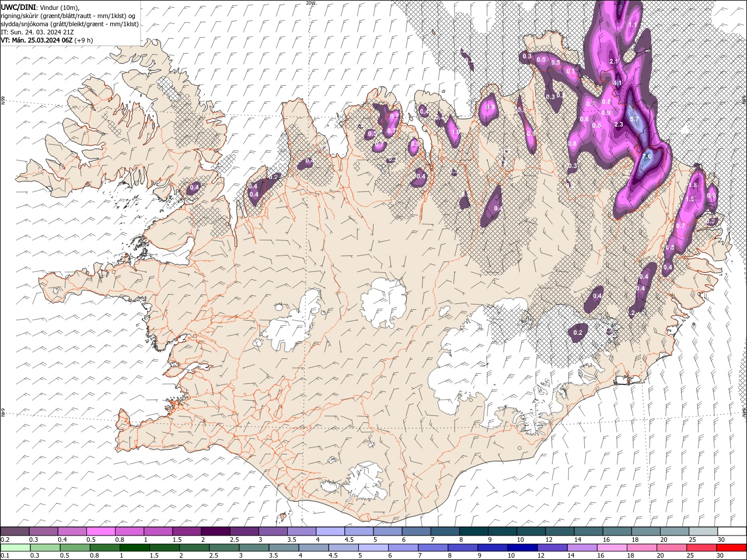Select the 10 dark blue swatch in lower legend
Image resolution: width=747 pixels, height=560 pixels.
[522, 548]
